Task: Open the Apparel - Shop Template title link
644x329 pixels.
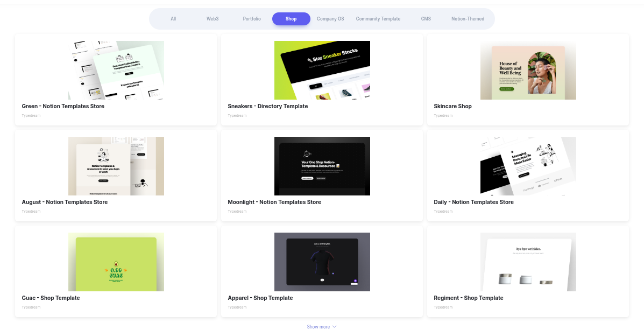Action: click(x=260, y=298)
